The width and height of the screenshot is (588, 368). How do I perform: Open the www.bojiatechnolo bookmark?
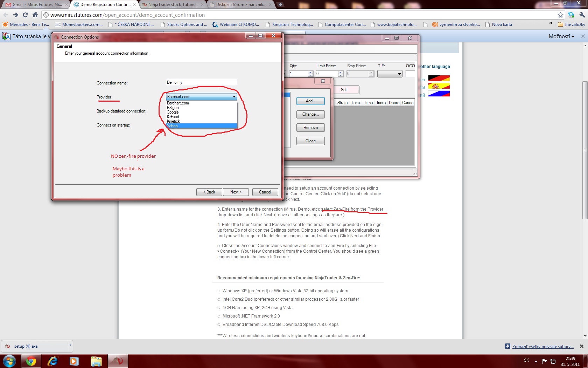pos(394,25)
